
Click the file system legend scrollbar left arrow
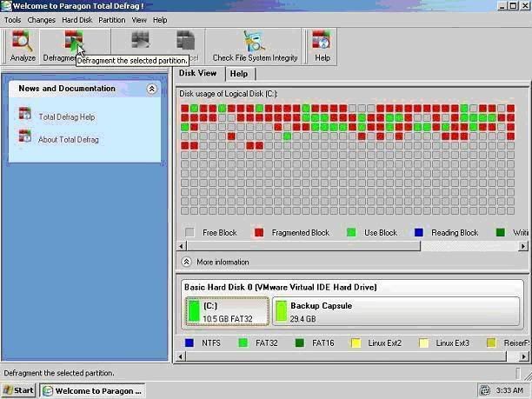tap(181, 356)
